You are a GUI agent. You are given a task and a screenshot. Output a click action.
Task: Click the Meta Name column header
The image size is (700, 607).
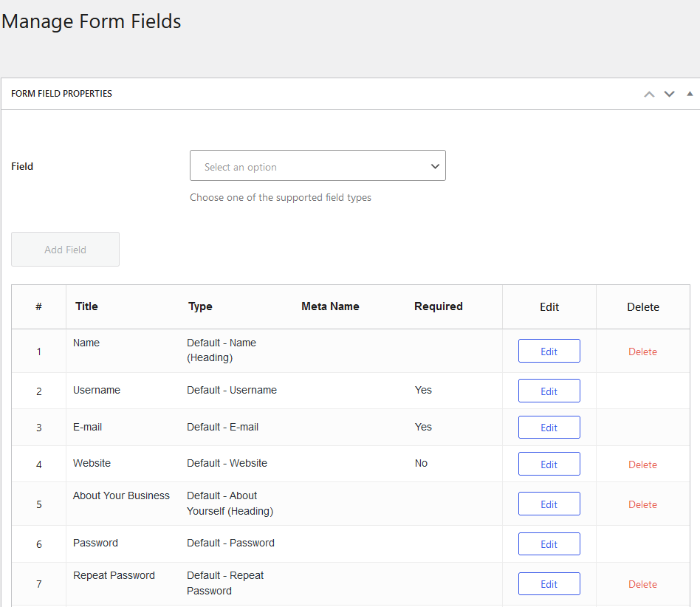[x=330, y=306]
